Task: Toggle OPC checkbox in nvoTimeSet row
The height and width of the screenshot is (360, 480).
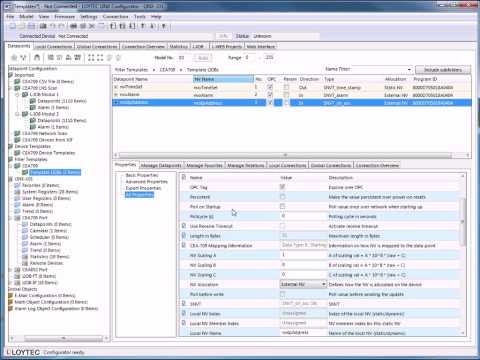Action: click(270, 87)
